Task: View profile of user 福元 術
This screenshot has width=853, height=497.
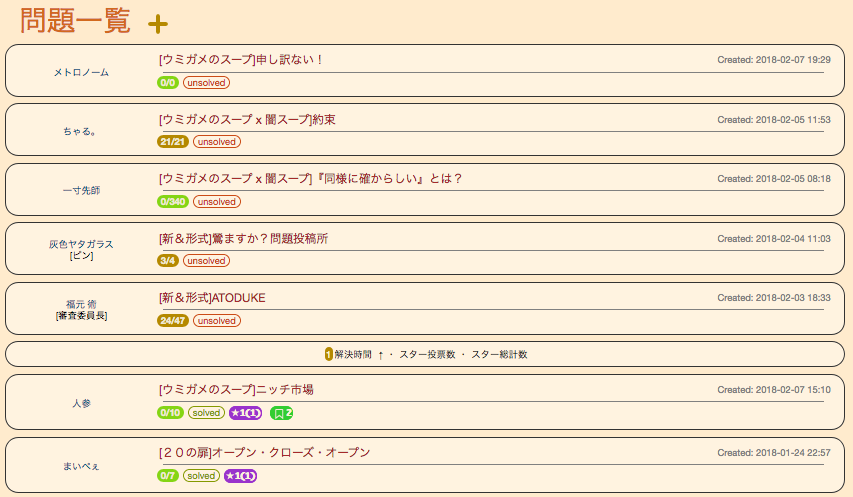Action: (x=81, y=304)
